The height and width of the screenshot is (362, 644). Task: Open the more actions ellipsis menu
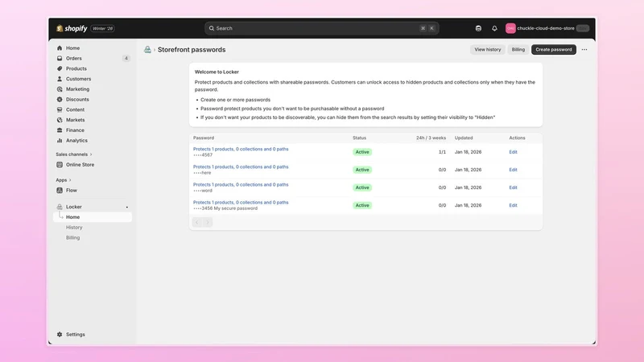tap(584, 50)
